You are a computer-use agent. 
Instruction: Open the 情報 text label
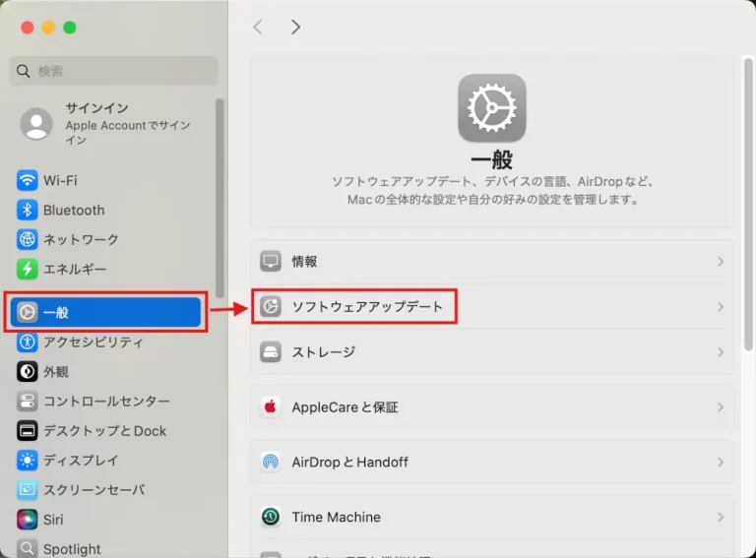click(x=304, y=261)
